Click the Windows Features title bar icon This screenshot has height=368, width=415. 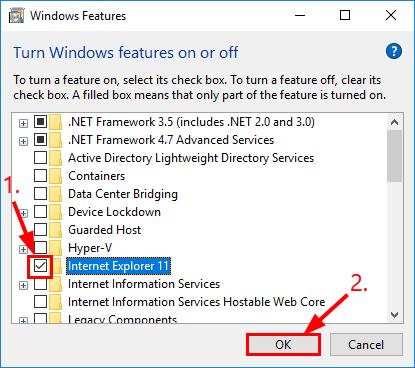16,16
